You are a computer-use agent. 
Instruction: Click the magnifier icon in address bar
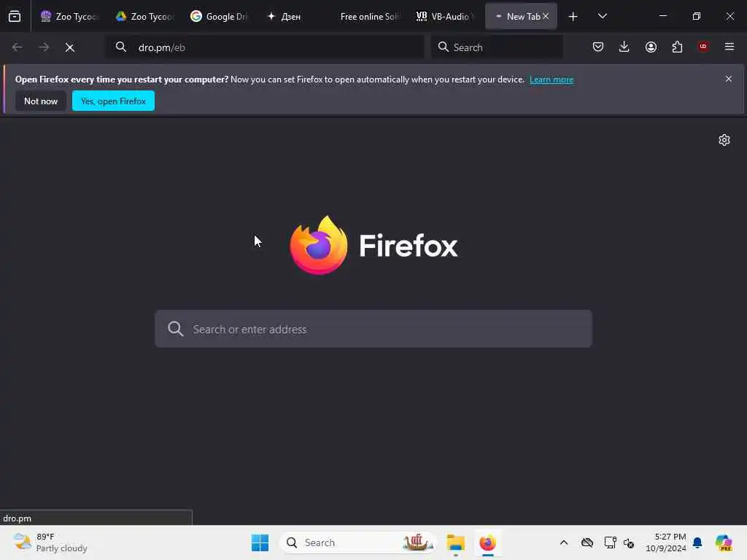pos(120,47)
